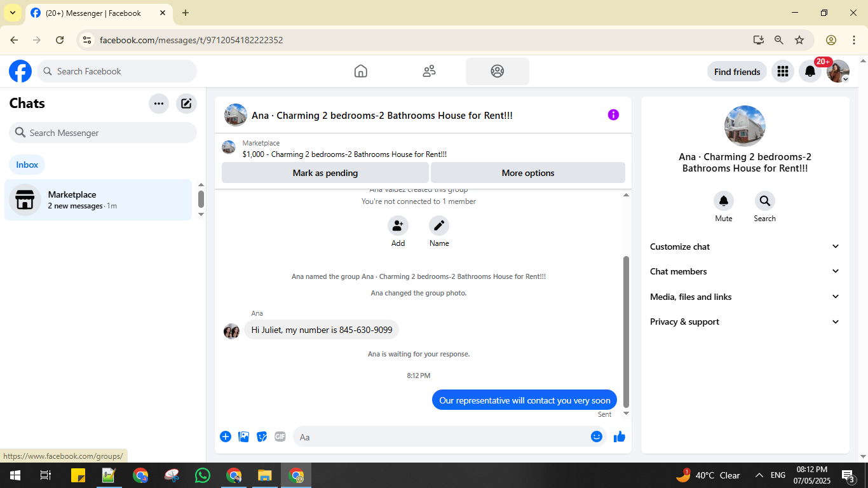The height and width of the screenshot is (488, 868).
Task: Open Windows notification center icon
Action: click(x=848, y=475)
